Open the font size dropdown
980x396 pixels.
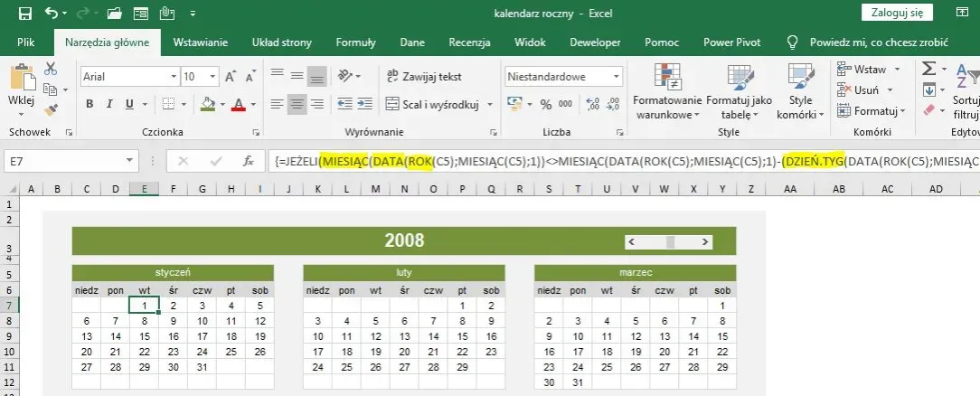click(x=213, y=77)
